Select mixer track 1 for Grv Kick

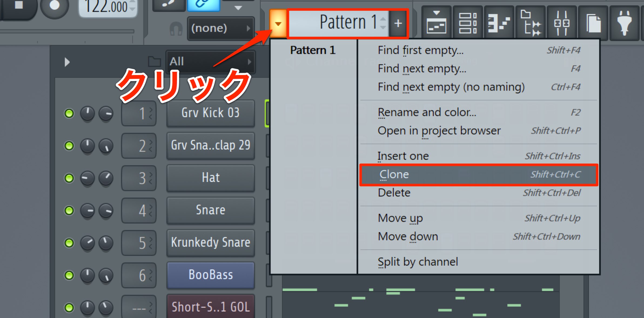pyautogui.click(x=139, y=113)
